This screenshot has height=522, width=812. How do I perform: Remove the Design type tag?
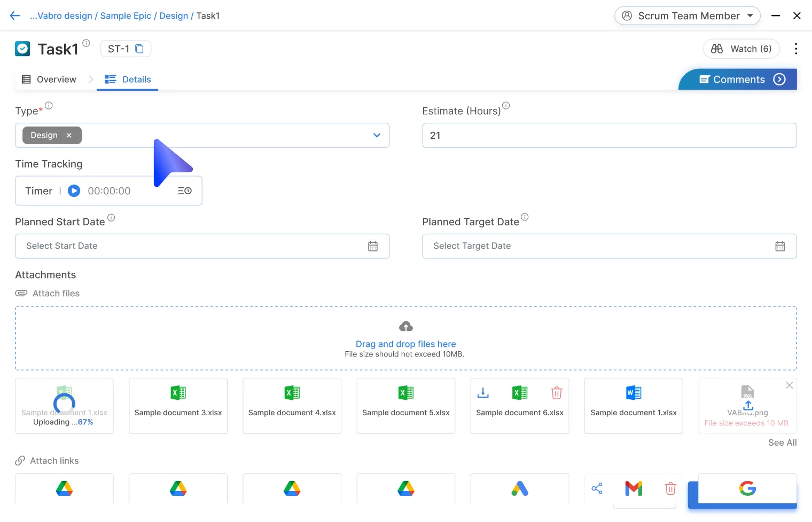[x=69, y=136]
